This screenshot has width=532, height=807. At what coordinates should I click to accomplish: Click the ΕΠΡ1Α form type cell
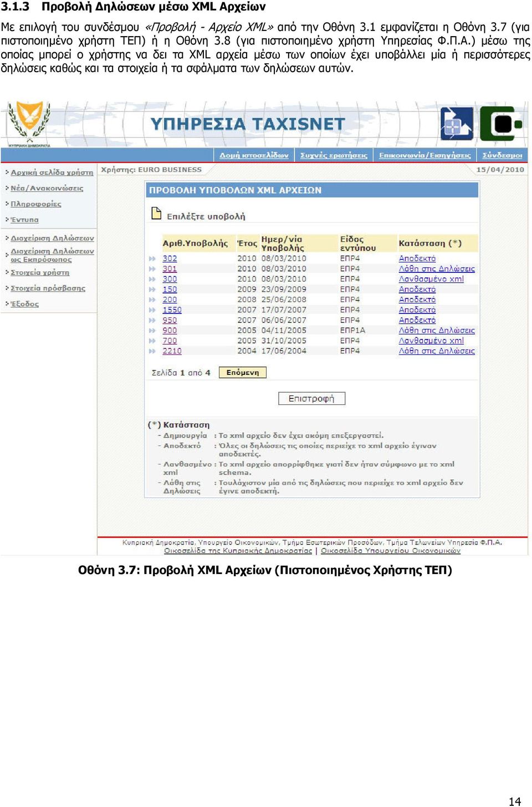(352, 331)
